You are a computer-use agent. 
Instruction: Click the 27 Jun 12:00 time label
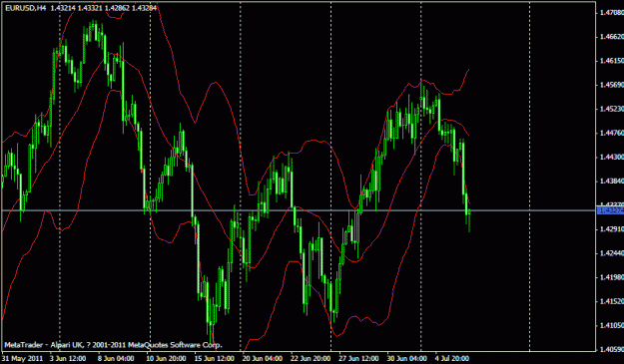pos(359,358)
